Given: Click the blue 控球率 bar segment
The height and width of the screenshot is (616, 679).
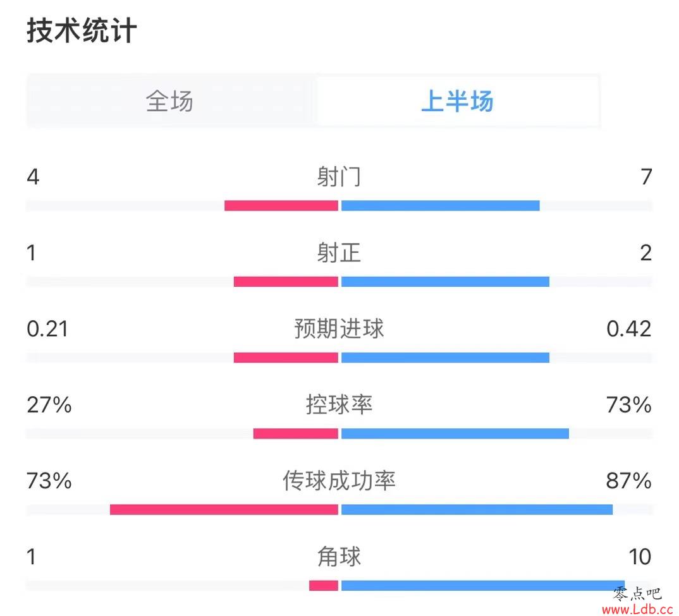Looking at the screenshot, I should (x=455, y=433).
